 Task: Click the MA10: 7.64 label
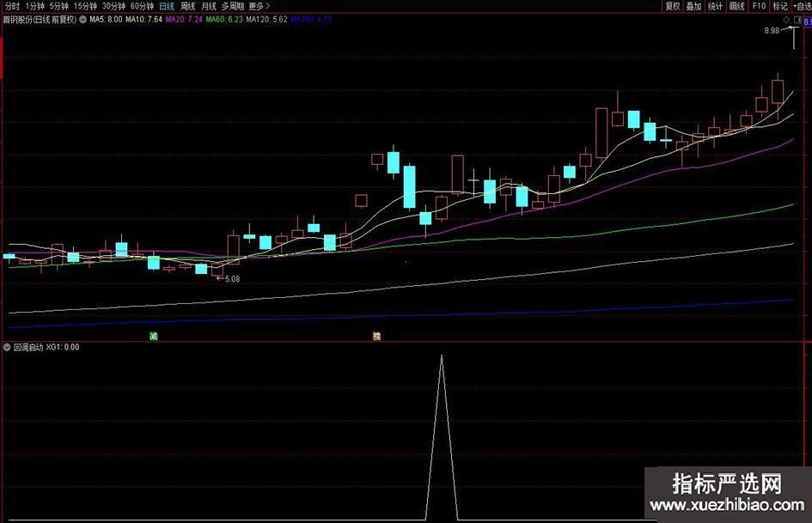pyautogui.click(x=144, y=20)
